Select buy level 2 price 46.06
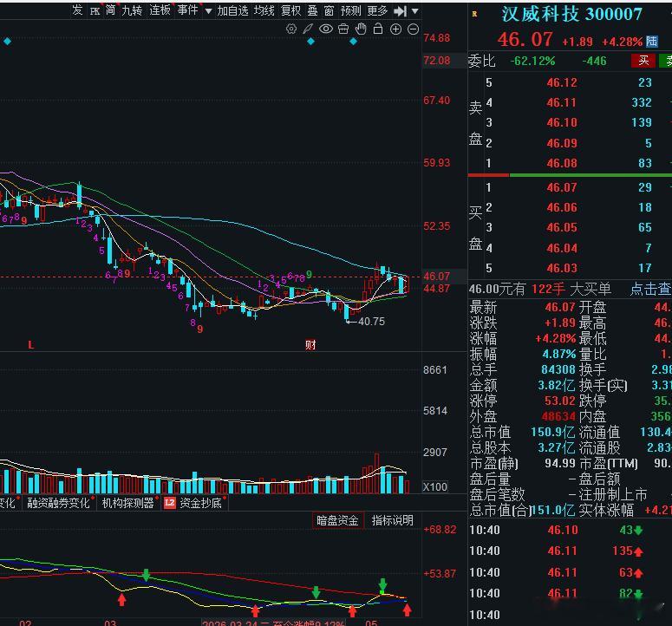Image resolution: width=672 pixels, height=626 pixels. click(x=562, y=208)
